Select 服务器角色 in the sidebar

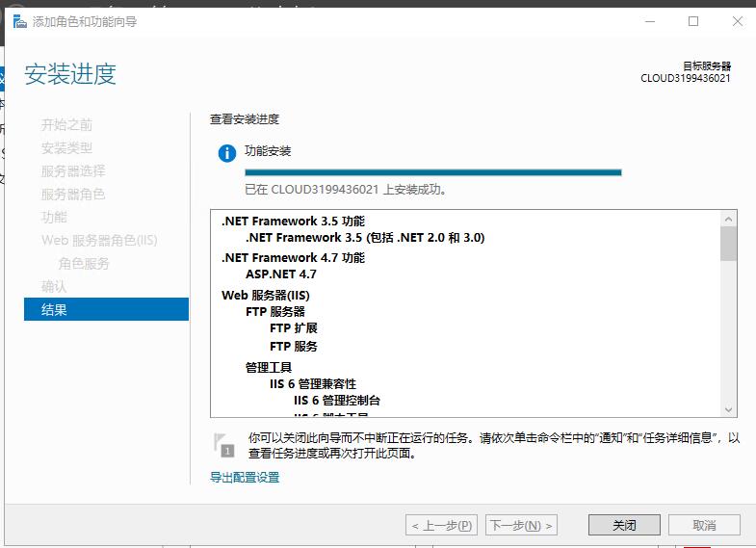coord(73,194)
